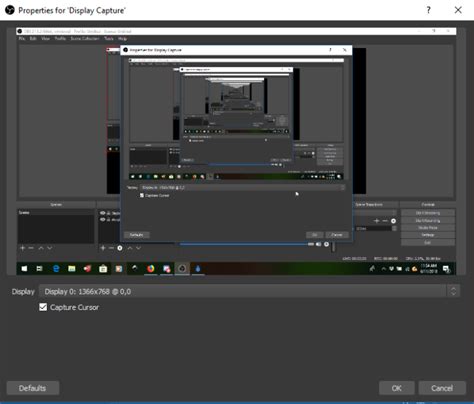Discard changes with the Cancel button

point(442,388)
